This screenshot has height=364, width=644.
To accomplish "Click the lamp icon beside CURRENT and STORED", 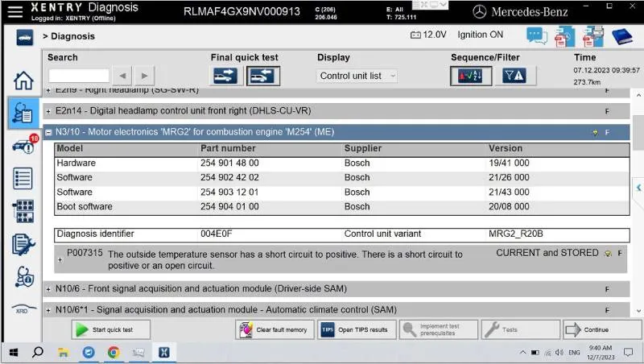I will (609, 254).
